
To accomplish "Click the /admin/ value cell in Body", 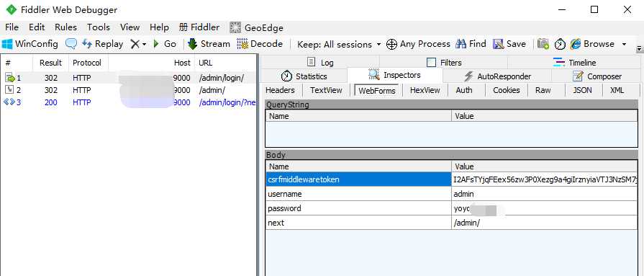I will [x=544, y=223].
